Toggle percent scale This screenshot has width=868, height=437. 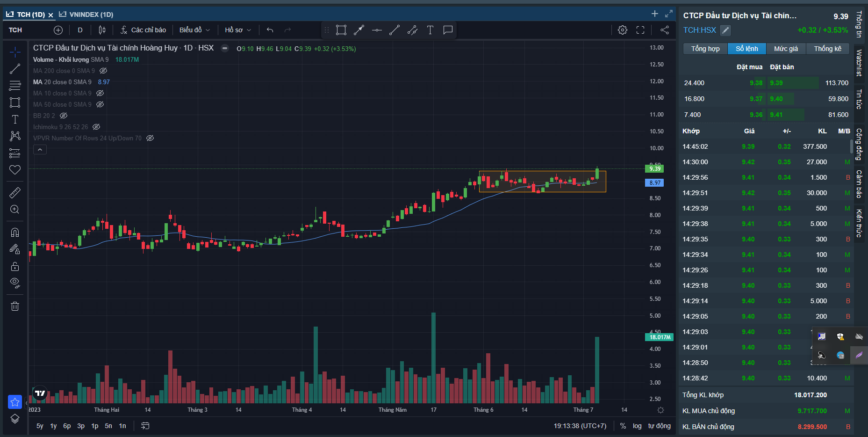pos(623,426)
